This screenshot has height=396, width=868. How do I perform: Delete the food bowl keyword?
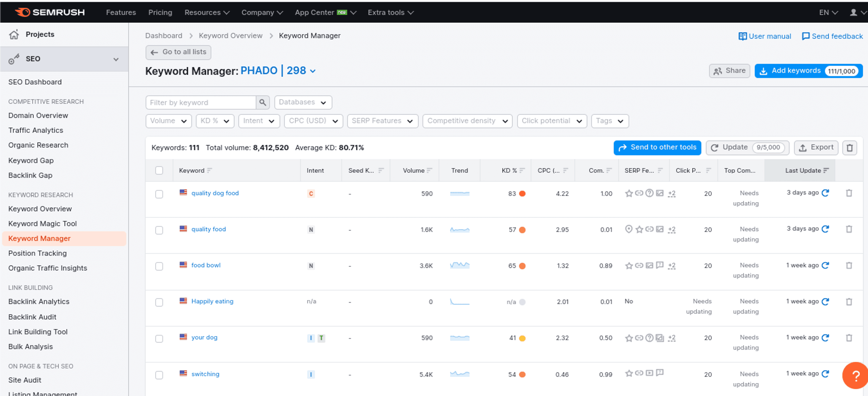[x=849, y=265]
